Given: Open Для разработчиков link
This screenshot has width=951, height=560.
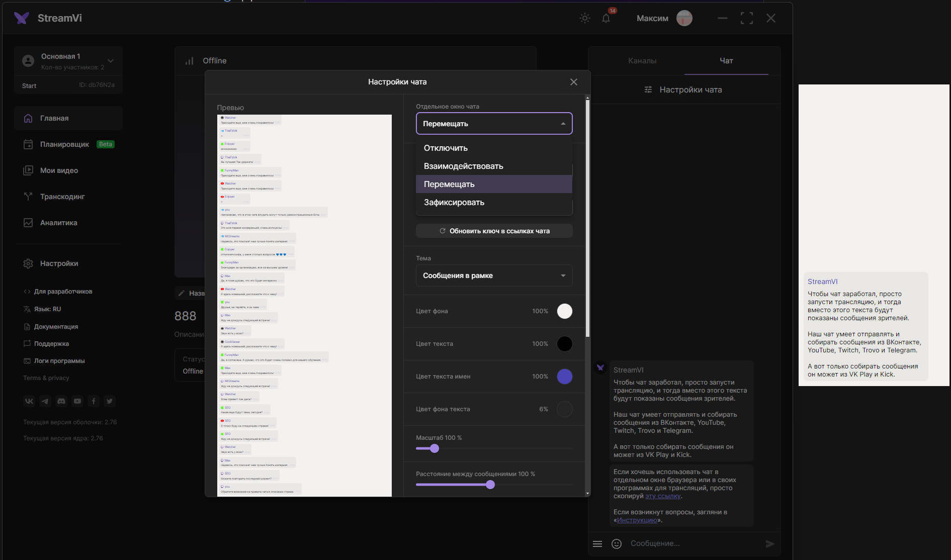Looking at the screenshot, I should click(58, 292).
